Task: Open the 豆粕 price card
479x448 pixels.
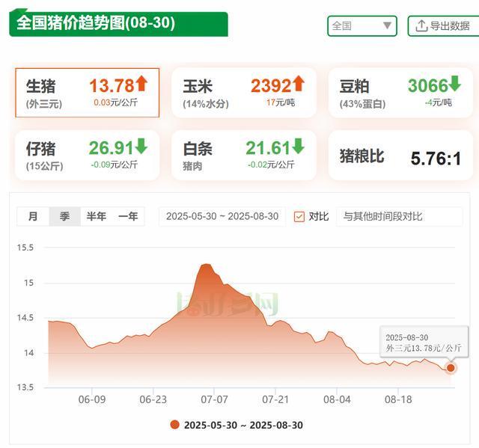Action: (x=400, y=93)
